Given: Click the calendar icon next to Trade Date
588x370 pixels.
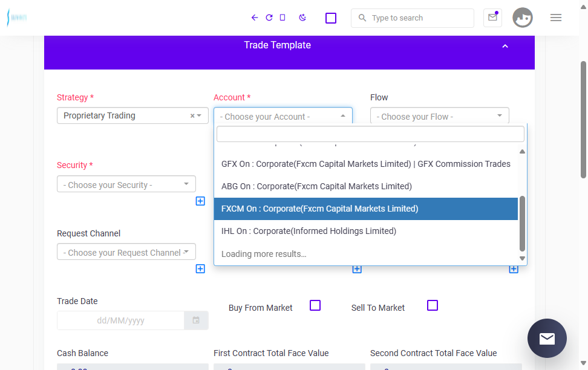Looking at the screenshot, I should [x=196, y=320].
